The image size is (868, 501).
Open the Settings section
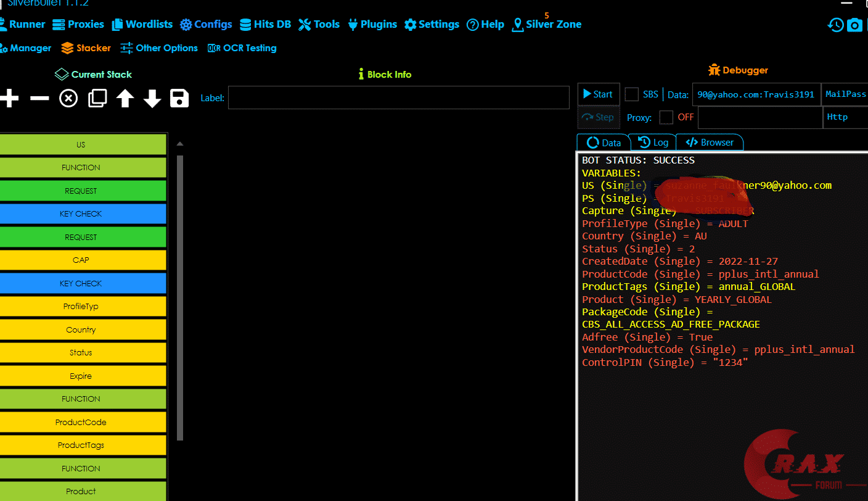[432, 25]
